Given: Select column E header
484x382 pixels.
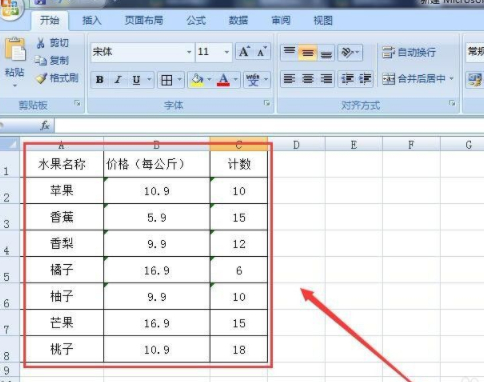Looking at the screenshot, I should 354,145.
